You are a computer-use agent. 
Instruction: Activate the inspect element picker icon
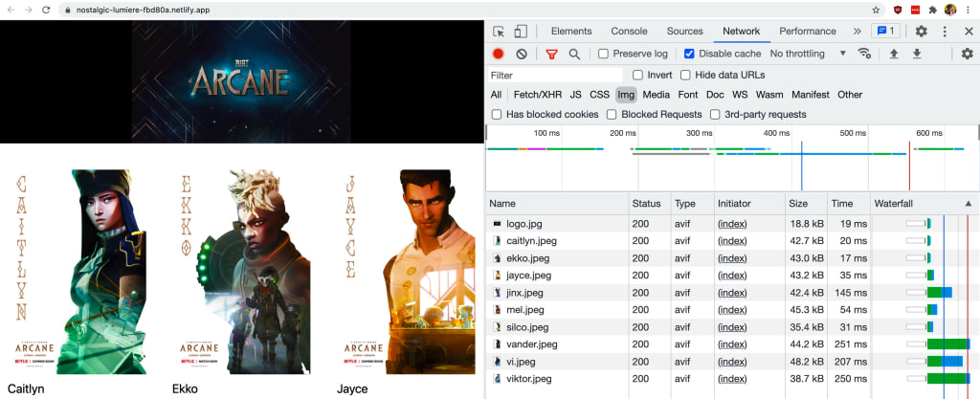pos(498,32)
